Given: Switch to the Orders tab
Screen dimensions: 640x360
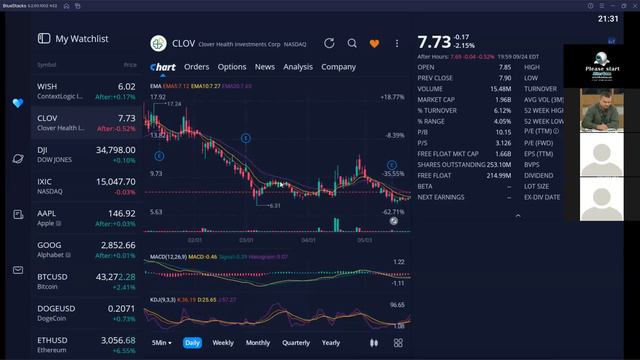Looking at the screenshot, I should pyautogui.click(x=196, y=67).
